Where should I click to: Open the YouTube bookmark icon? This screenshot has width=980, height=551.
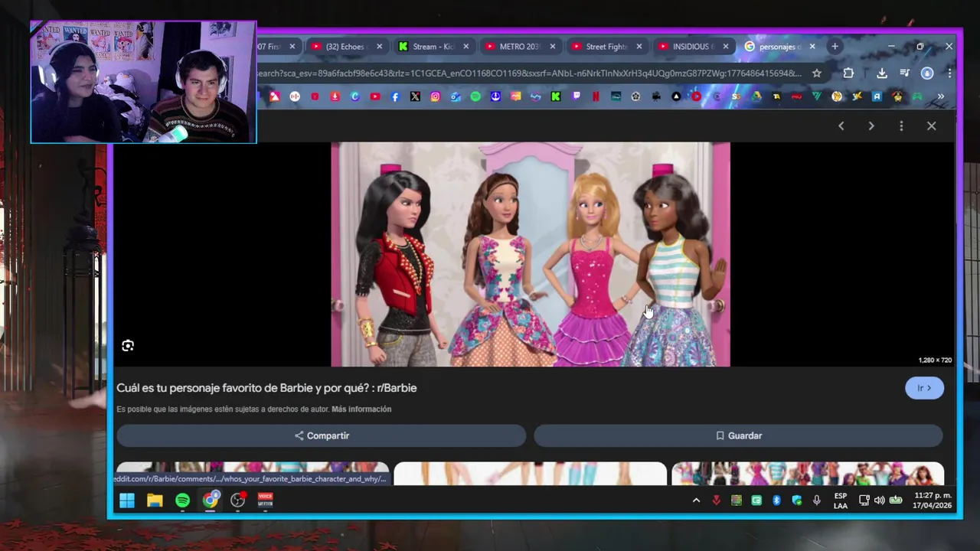coord(375,96)
